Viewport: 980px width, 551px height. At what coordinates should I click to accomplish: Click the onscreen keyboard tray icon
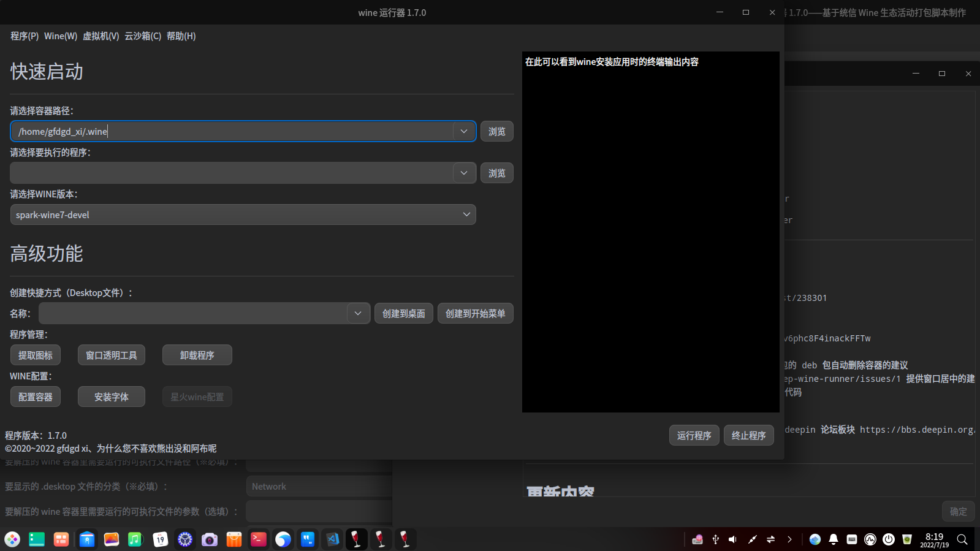coord(852,539)
